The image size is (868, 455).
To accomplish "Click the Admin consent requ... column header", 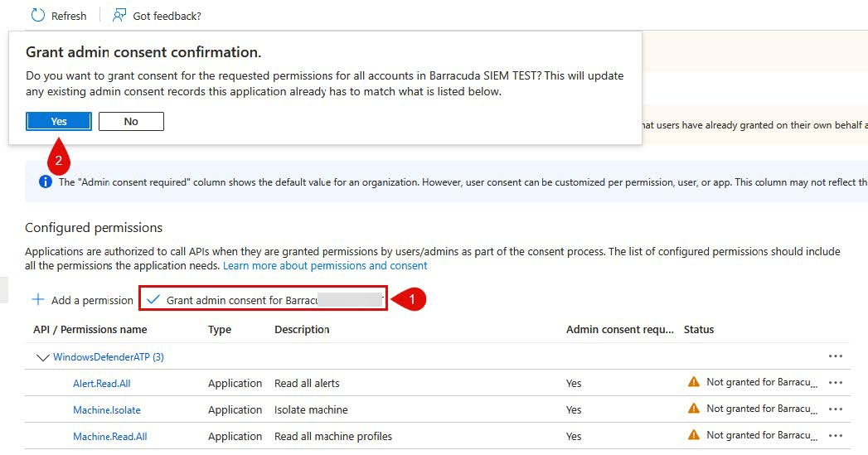I will (620, 329).
